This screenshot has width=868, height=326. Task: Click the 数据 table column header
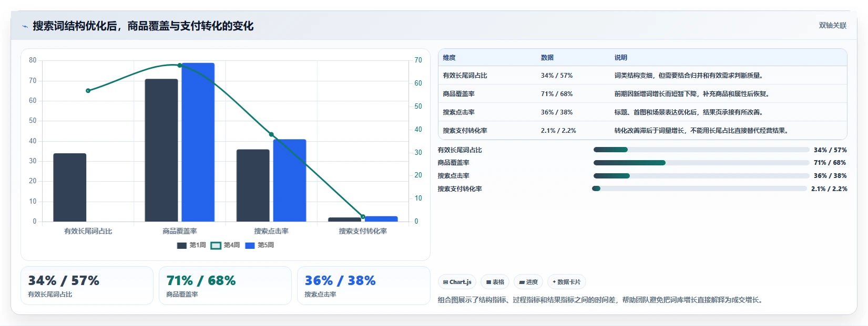click(547, 58)
